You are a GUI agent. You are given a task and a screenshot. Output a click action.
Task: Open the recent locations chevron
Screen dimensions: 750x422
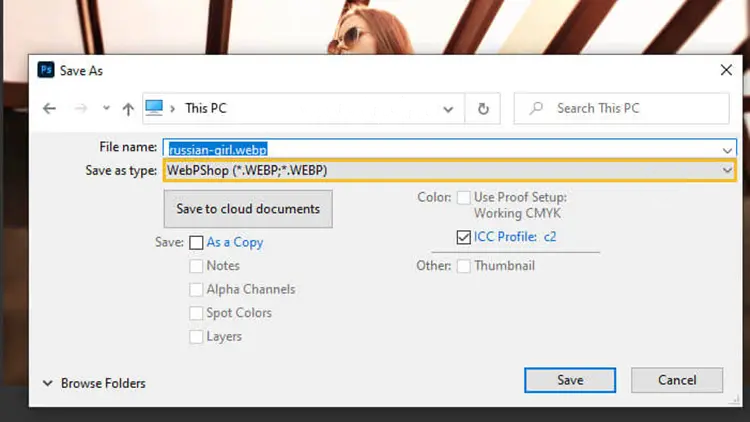106,108
